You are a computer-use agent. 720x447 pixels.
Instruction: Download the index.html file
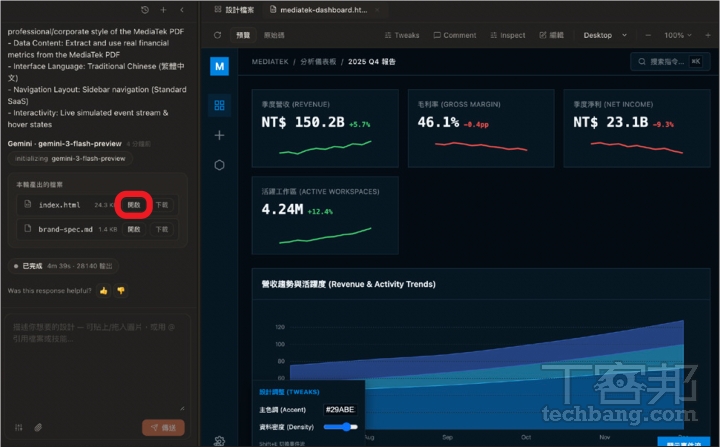click(x=162, y=205)
